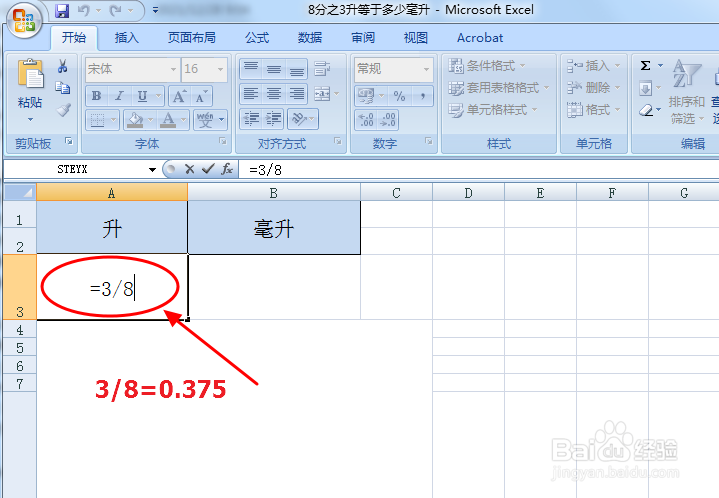
Task: Switch to the 开始 tab
Action: point(74,38)
